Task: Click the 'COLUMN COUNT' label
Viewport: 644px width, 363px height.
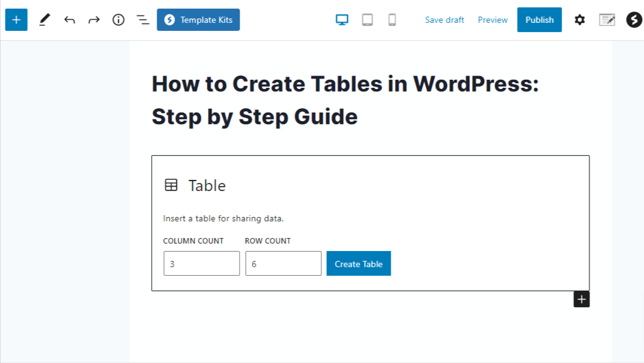Action: 193,241
